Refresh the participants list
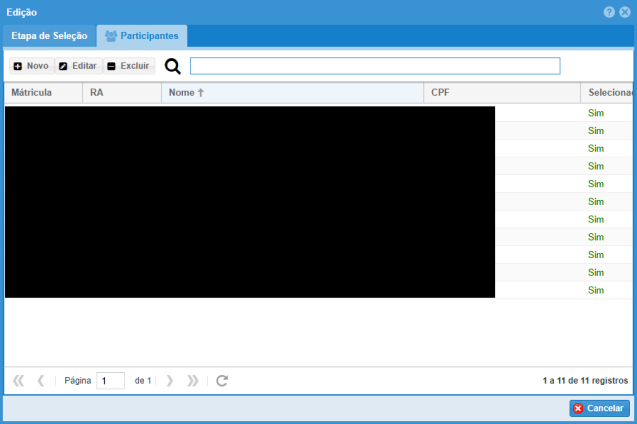The image size is (637, 424). [x=222, y=380]
